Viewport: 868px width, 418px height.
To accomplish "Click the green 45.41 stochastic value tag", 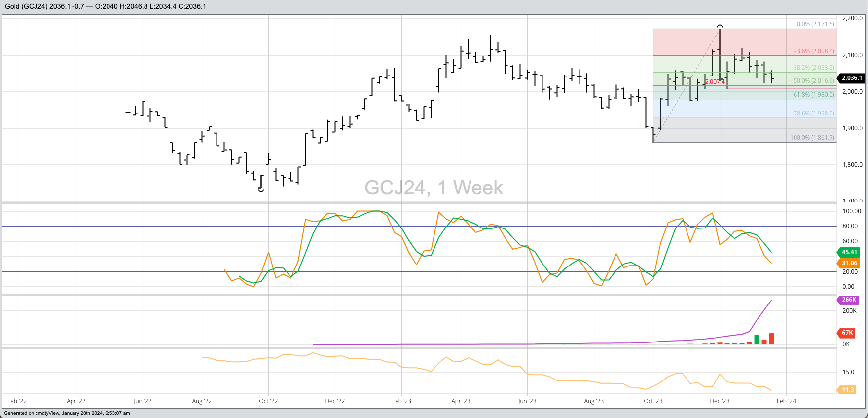I will [849, 252].
